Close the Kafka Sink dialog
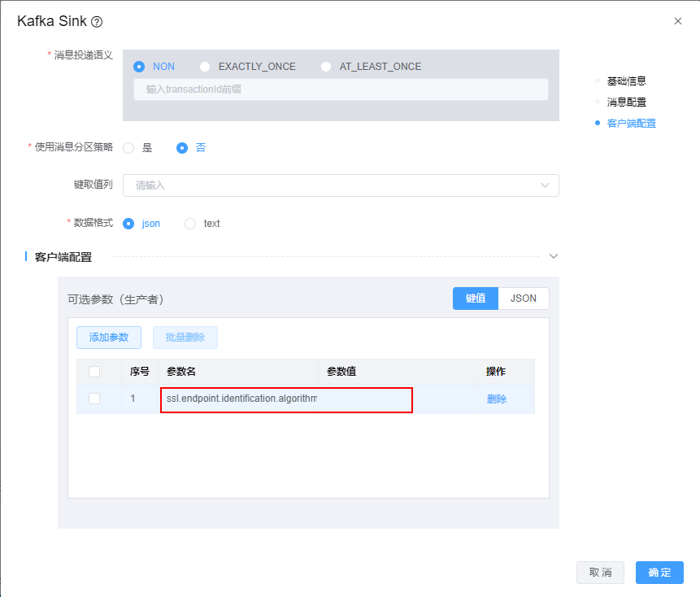 tap(678, 21)
